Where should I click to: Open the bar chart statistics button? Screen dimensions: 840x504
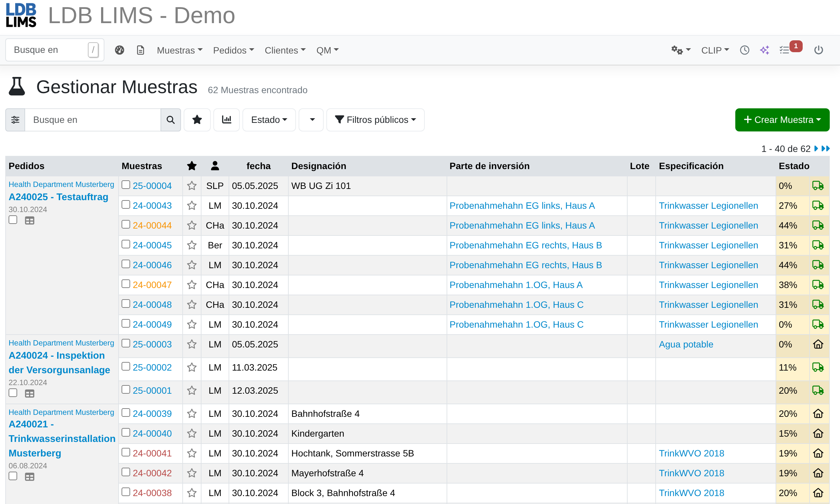click(227, 120)
